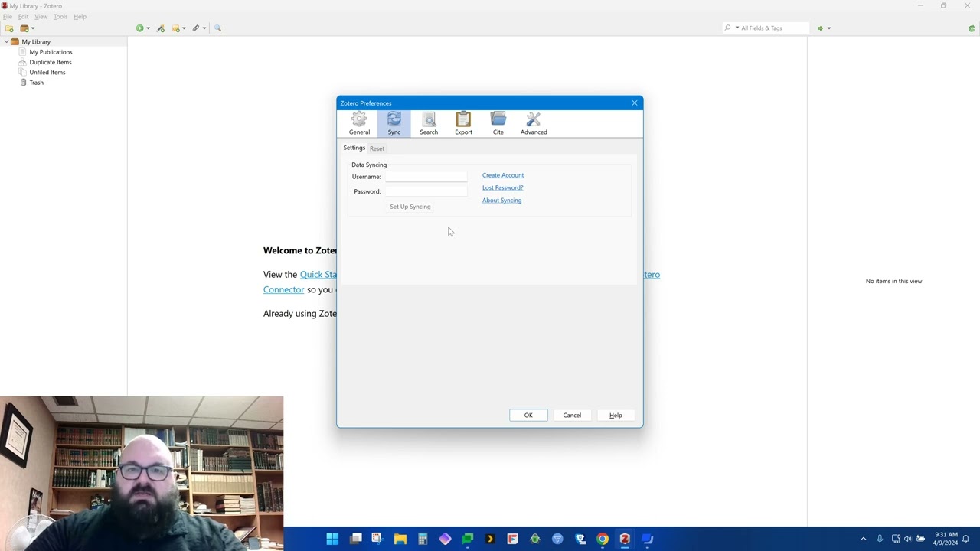The image size is (980, 551).
Task: Open Google Chrome from the taskbar
Action: click(603, 539)
